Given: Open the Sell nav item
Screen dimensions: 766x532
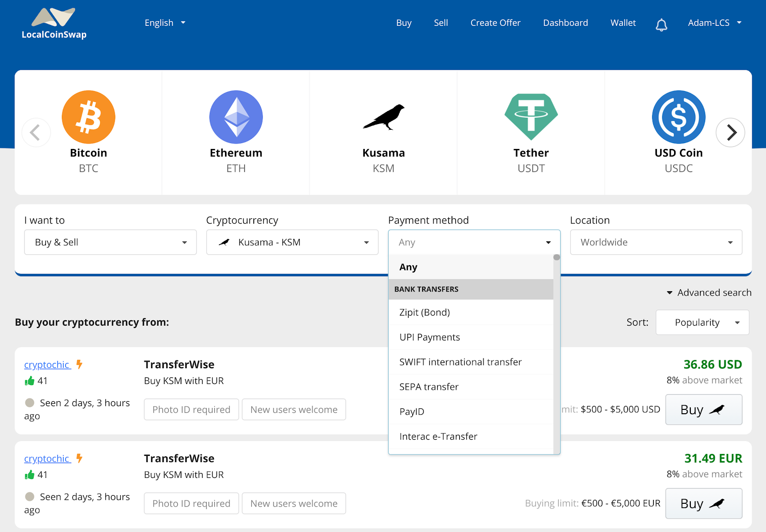Looking at the screenshot, I should click(x=441, y=23).
